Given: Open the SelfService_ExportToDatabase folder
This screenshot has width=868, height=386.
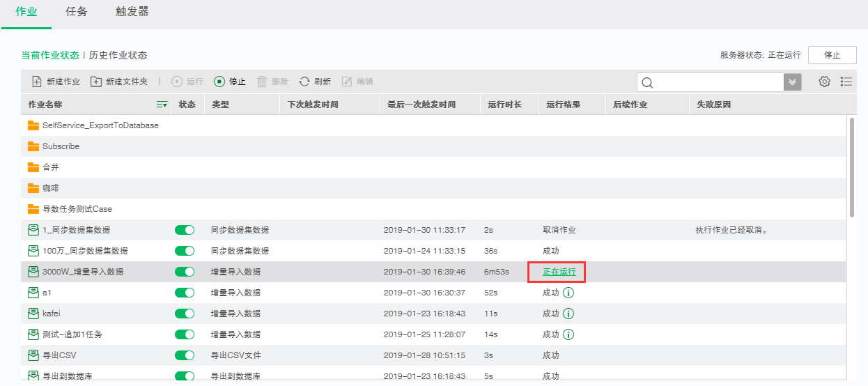Looking at the screenshot, I should tap(100, 125).
